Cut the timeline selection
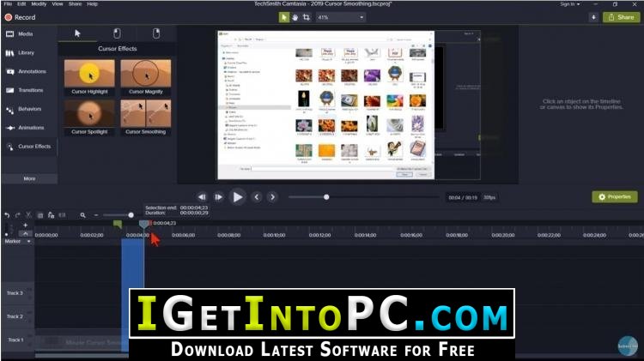 (28, 215)
